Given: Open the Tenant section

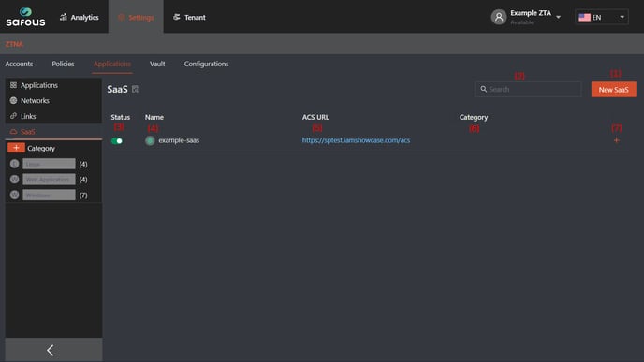Looking at the screenshot, I should click(x=189, y=17).
